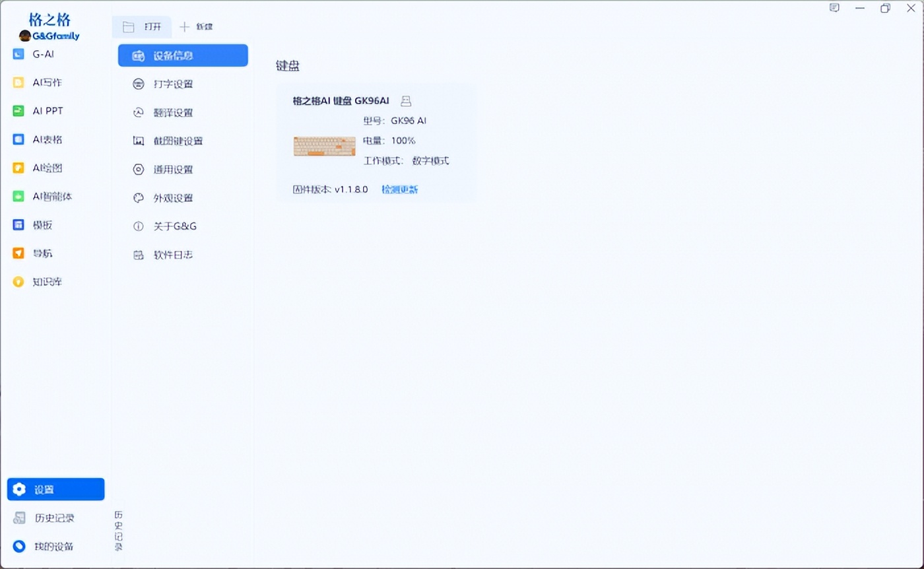Click the keyboard thumbnail image

(324, 146)
